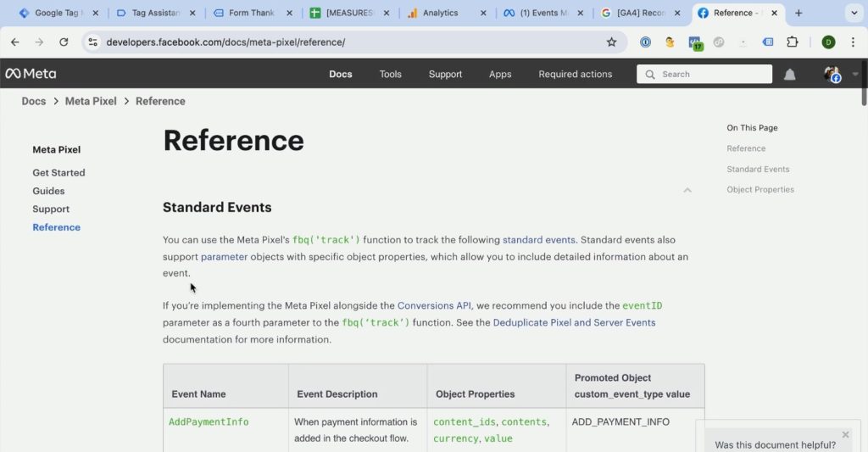Close the Tag Assistant tab
The height and width of the screenshot is (452, 868).
(192, 13)
